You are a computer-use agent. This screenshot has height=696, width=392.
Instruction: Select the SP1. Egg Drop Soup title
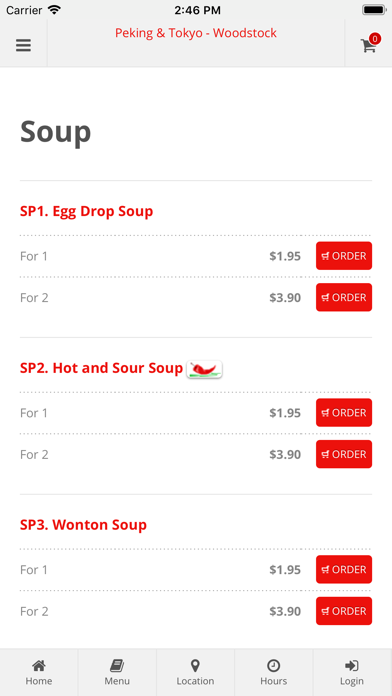point(87,211)
